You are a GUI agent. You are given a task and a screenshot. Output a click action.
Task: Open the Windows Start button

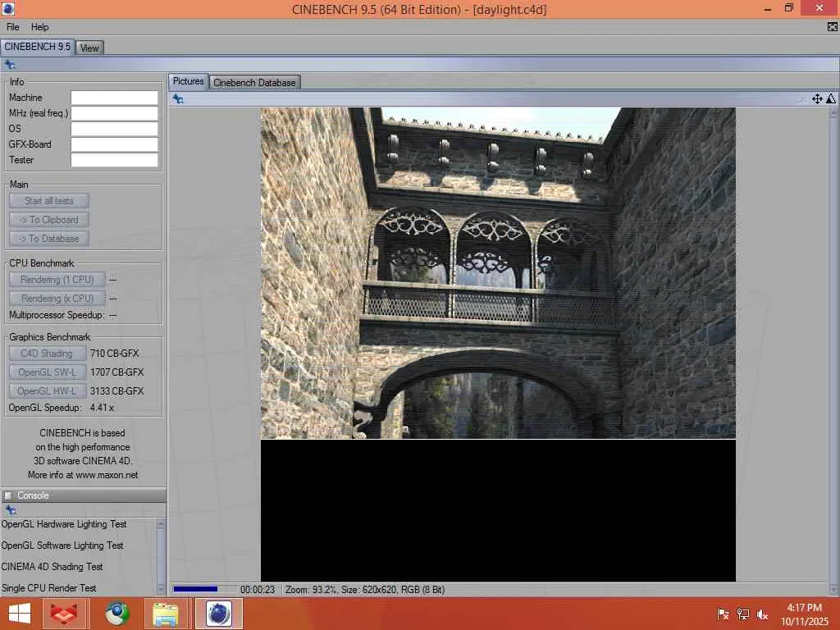(20, 614)
